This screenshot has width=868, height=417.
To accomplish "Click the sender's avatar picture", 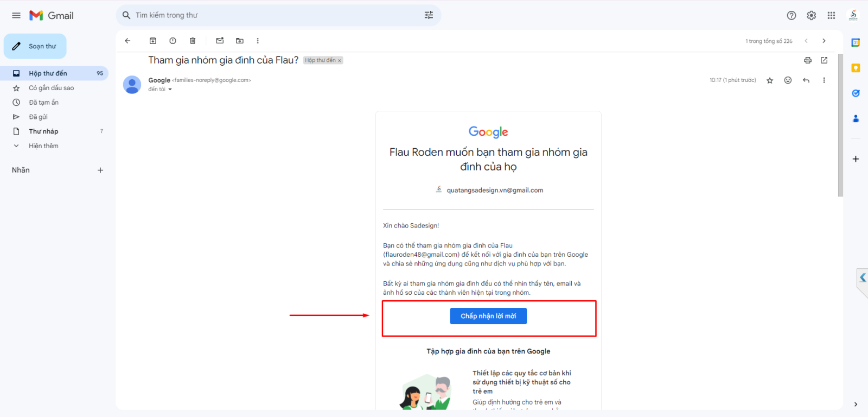I will [x=132, y=85].
